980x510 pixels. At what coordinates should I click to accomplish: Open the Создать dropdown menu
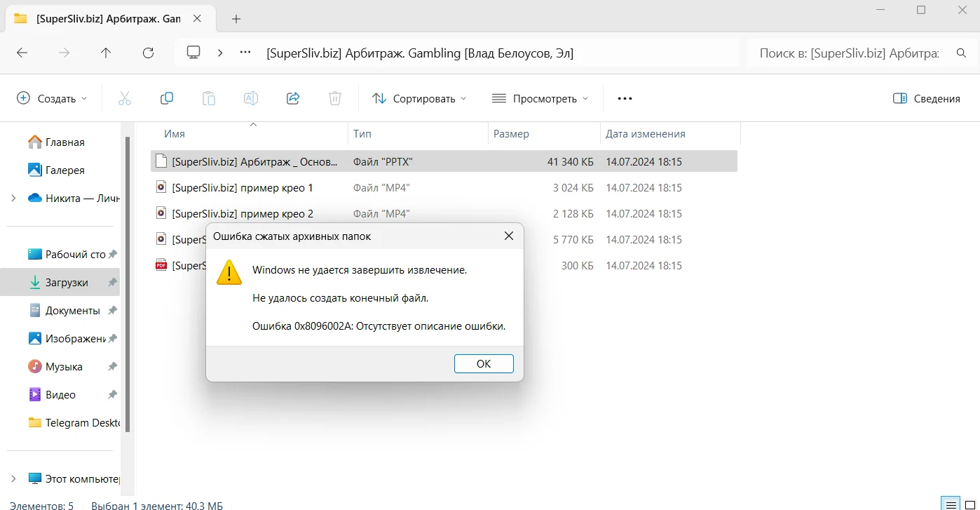(x=53, y=99)
